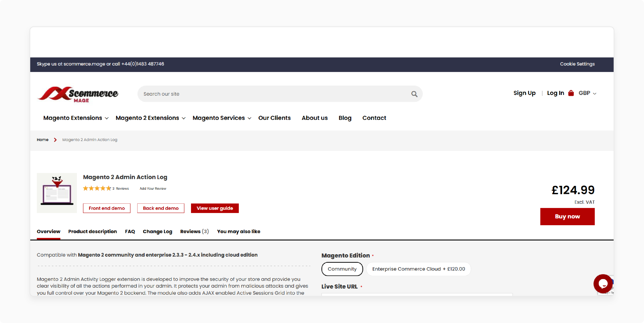Click the breadcrumb arrow separator icon
Viewport: 644px width, 323px height.
pos(55,140)
